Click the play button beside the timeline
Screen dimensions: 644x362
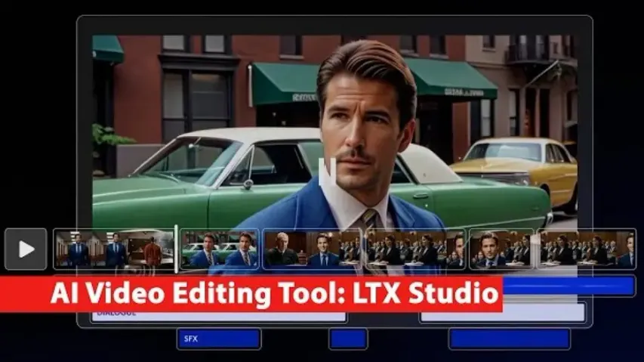[x=26, y=249]
